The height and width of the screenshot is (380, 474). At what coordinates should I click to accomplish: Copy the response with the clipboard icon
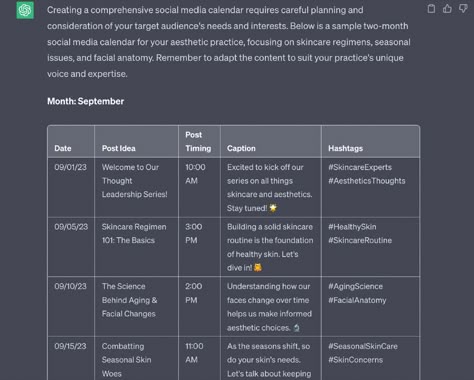[431, 9]
